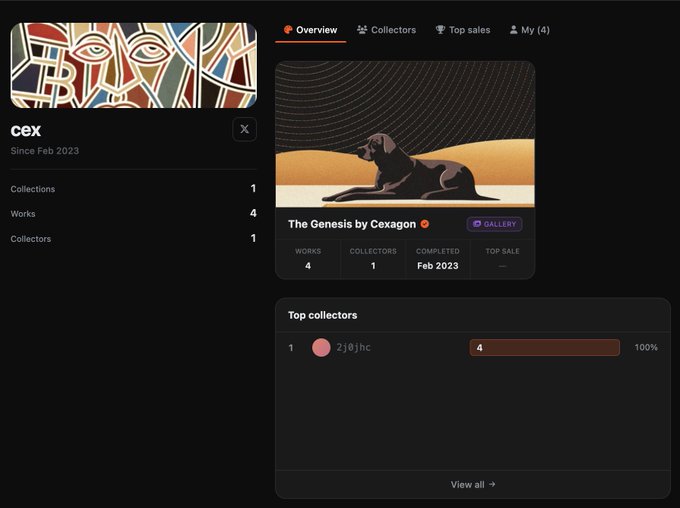
Task: Click the sidebar Collectors stat row
Action: click(x=134, y=239)
